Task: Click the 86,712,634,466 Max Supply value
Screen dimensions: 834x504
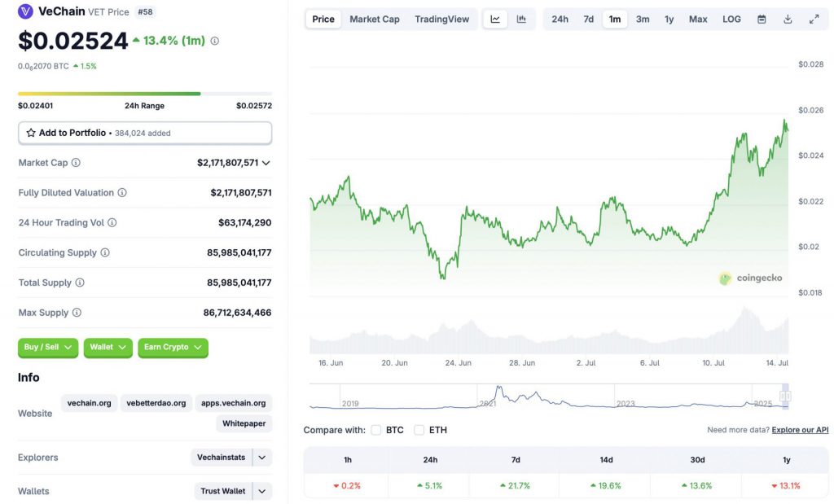Action: coord(237,313)
